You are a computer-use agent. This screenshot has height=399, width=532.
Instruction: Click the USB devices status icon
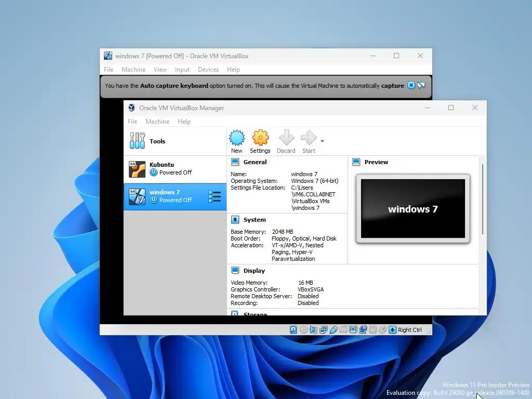click(333, 330)
